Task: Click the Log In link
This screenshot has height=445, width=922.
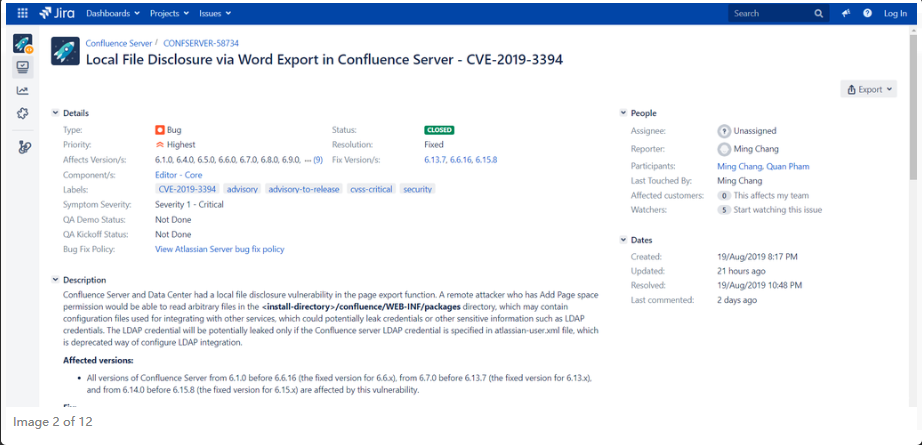Action: pos(895,14)
